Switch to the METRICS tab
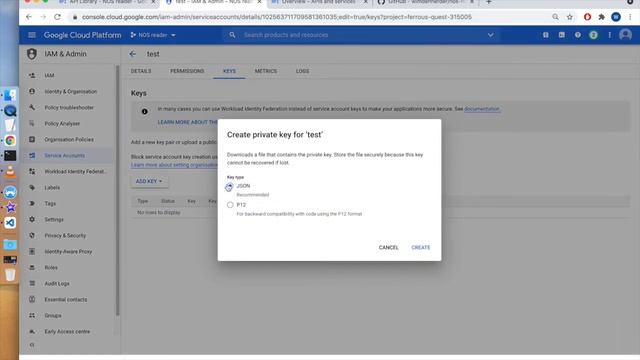640x360 pixels. (266, 71)
